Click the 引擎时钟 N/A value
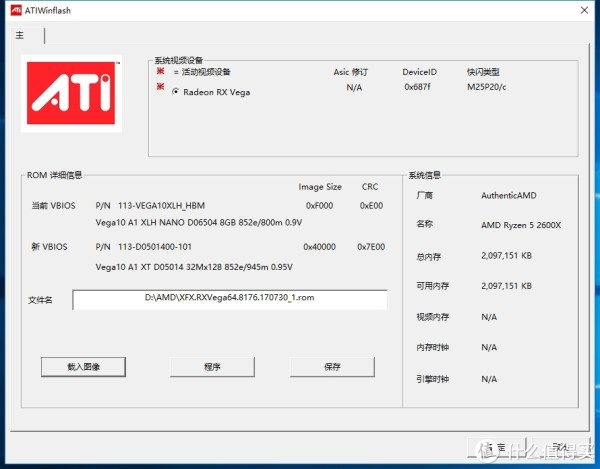The width and height of the screenshot is (600, 469). click(x=489, y=379)
